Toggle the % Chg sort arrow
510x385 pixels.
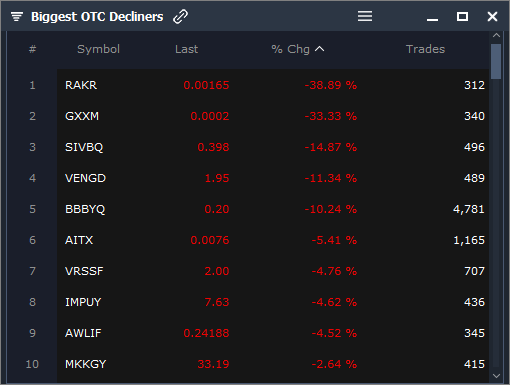click(320, 49)
